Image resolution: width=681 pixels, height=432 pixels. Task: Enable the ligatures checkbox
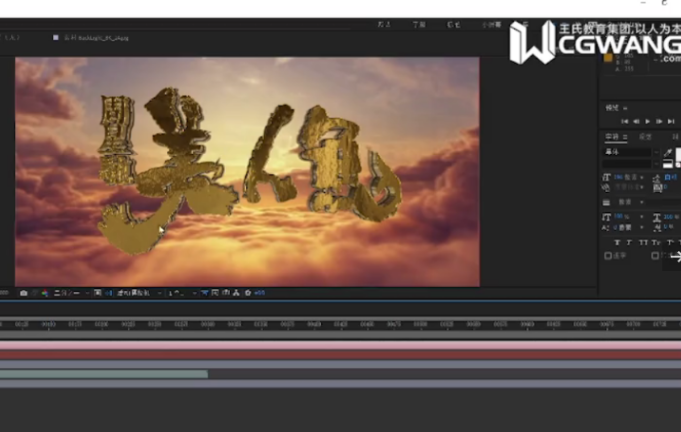pyautogui.click(x=608, y=256)
